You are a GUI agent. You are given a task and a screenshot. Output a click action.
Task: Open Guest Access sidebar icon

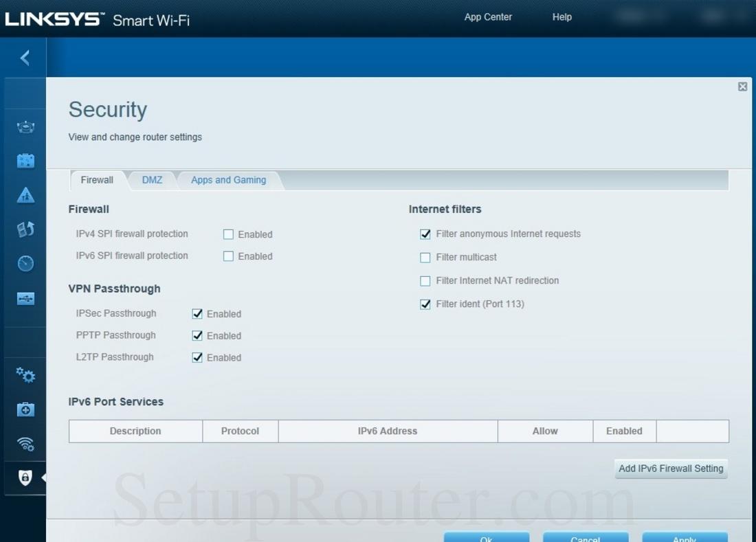coord(25,161)
